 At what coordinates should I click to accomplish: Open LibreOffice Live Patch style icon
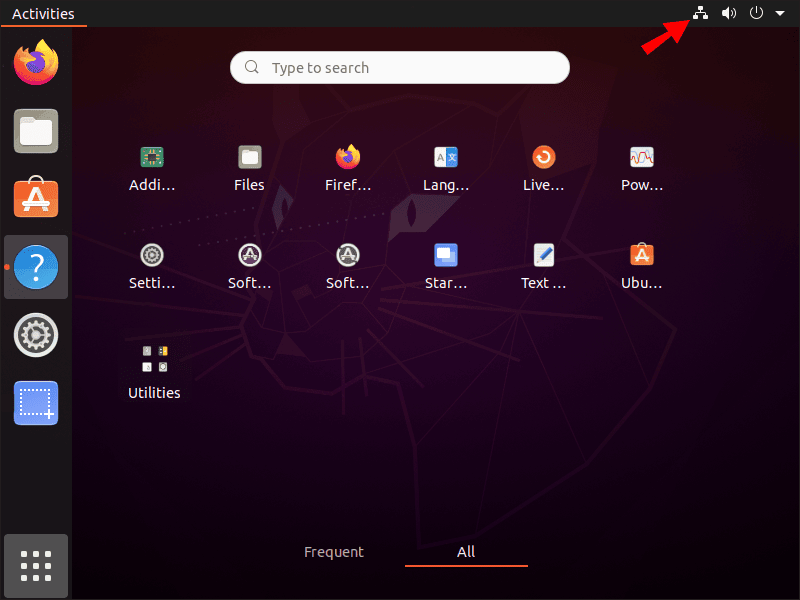[543, 157]
